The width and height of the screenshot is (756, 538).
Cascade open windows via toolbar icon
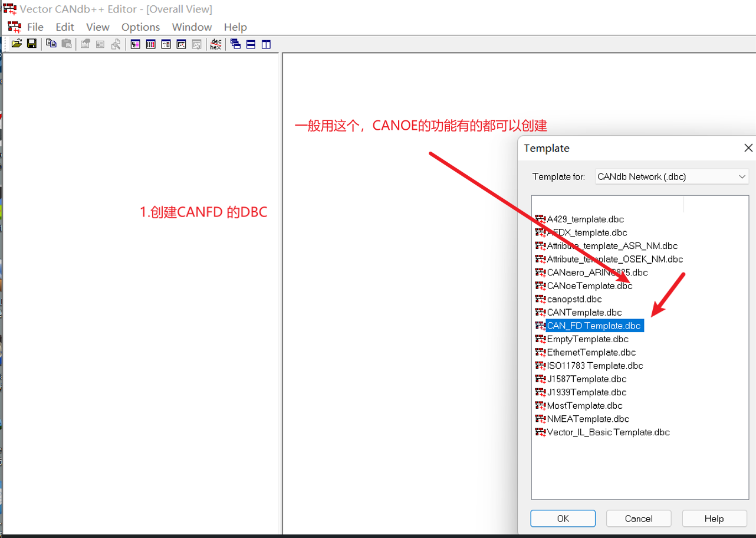click(235, 44)
